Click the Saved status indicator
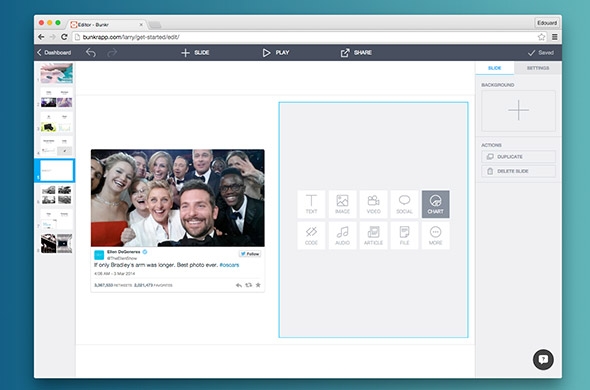Image resolution: width=590 pixels, height=390 pixels. [x=541, y=53]
